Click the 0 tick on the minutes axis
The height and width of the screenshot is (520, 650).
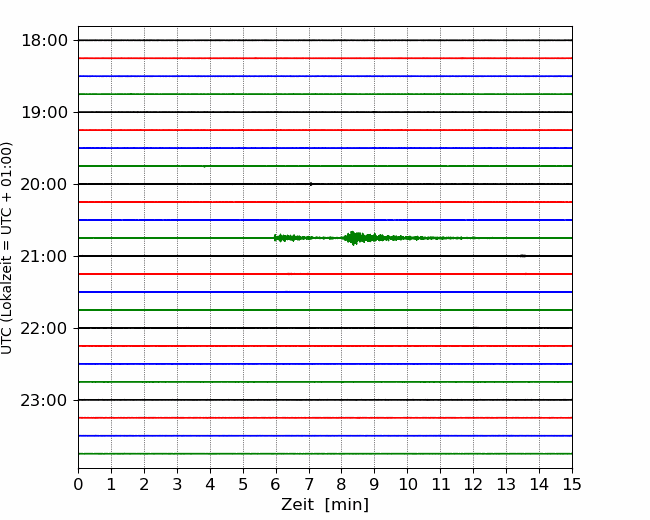pos(78,485)
